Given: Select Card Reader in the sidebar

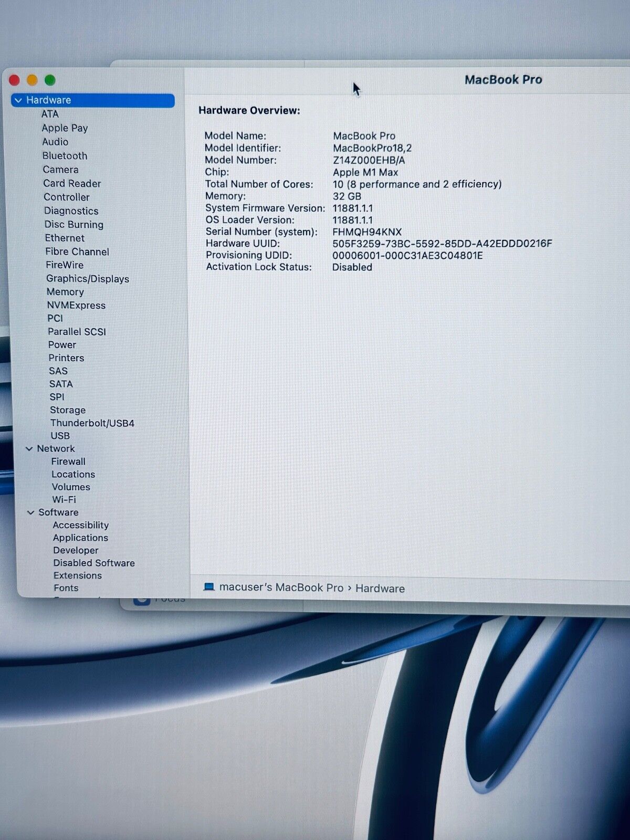Looking at the screenshot, I should pyautogui.click(x=72, y=183).
